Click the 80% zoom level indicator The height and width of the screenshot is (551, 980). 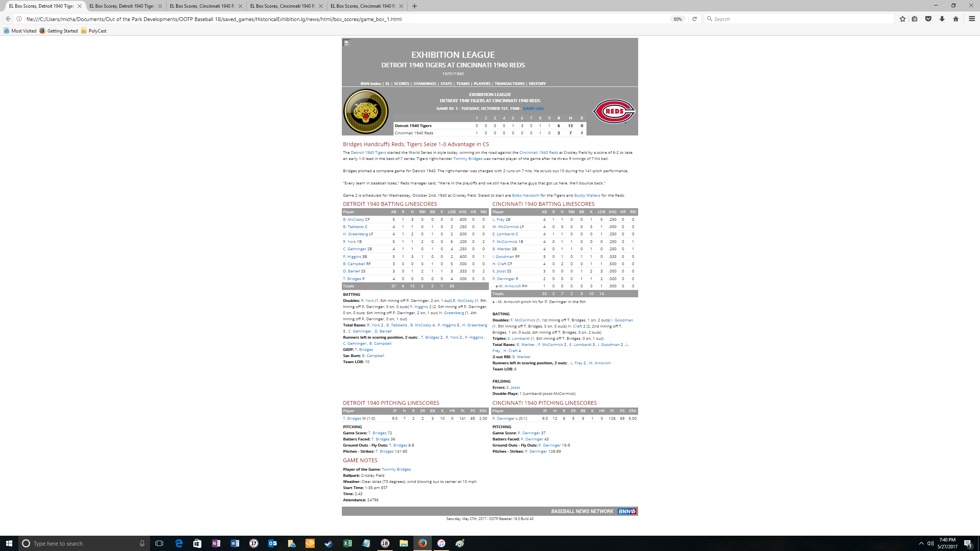677,19
